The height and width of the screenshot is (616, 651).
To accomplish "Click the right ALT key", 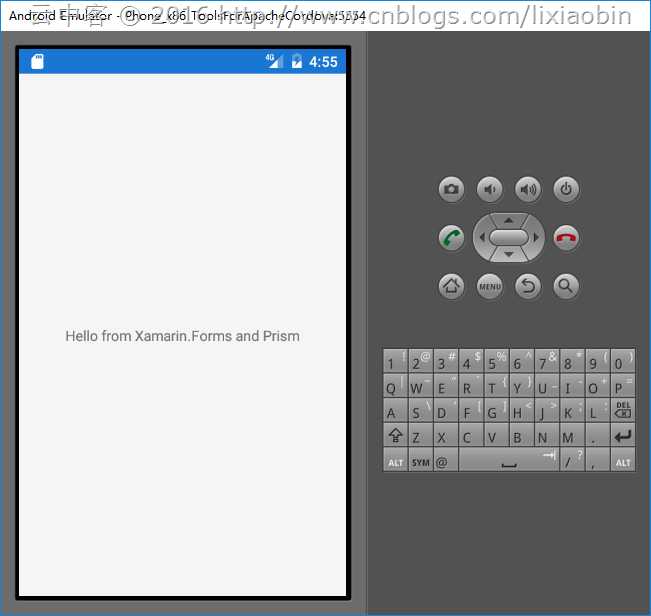I will click(623, 460).
